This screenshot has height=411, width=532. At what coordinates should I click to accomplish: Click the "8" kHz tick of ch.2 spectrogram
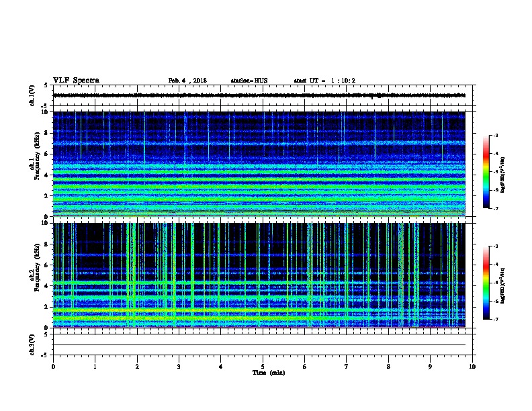pyautogui.click(x=47, y=244)
